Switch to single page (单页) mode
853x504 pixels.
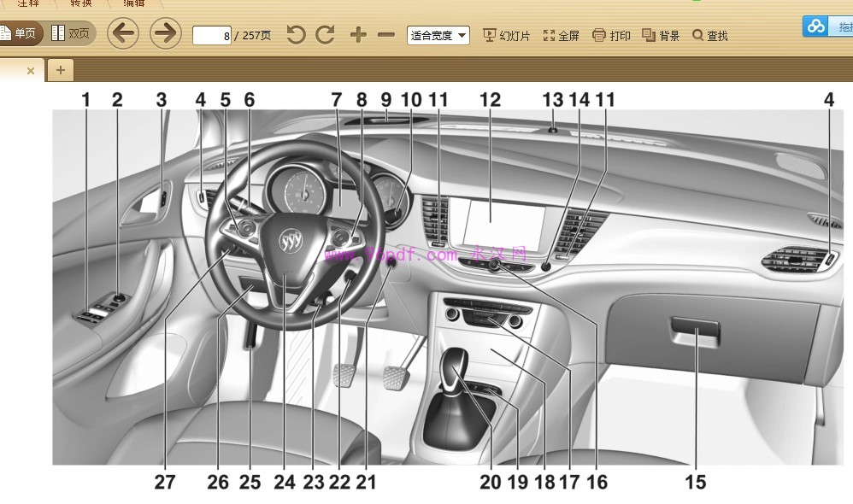tap(19, 32)
